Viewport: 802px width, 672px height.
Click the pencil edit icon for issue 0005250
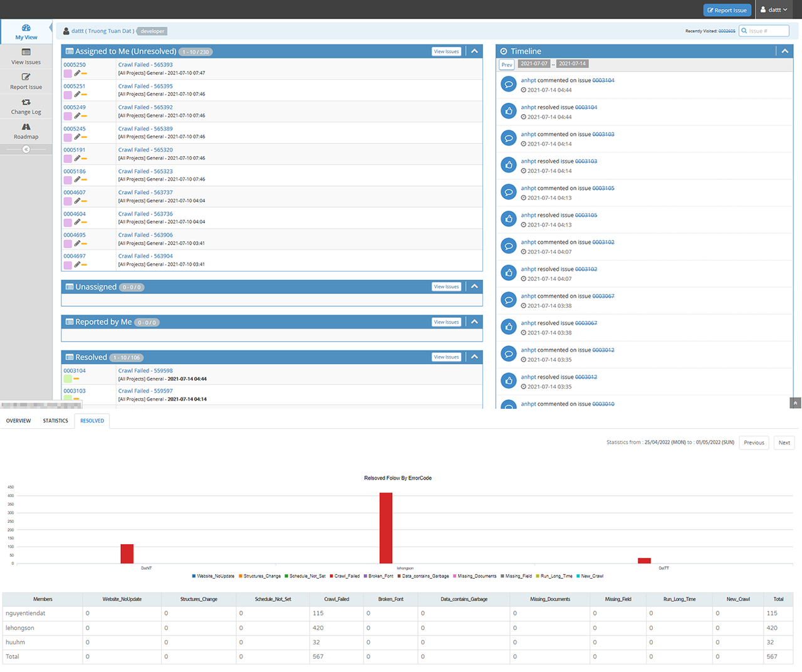[77, 73]
